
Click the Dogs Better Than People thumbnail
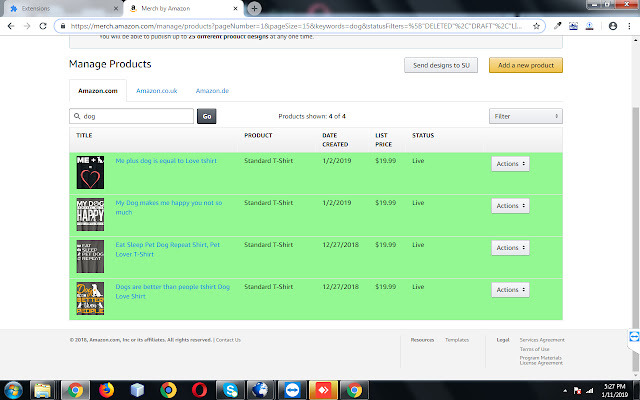click(x=90, y=298)
